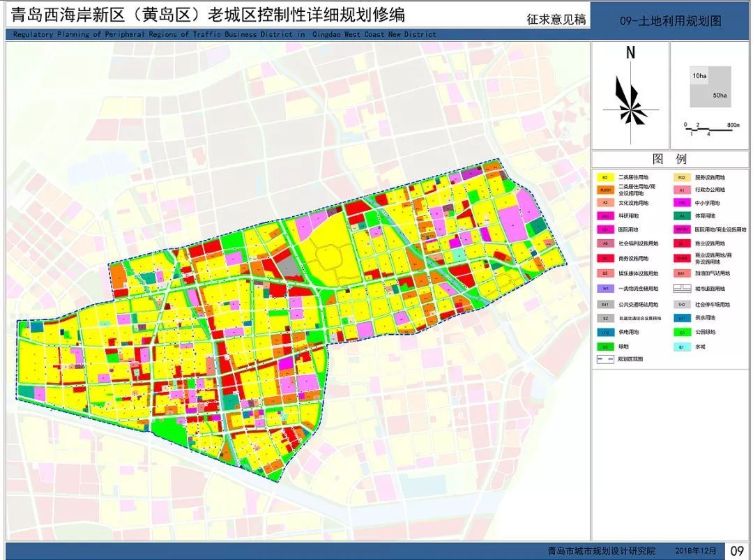753x560 pixels.
Task: Click the dashed planning boundary legend symbol
Action: pyautogui.click(x=605, y=359)
